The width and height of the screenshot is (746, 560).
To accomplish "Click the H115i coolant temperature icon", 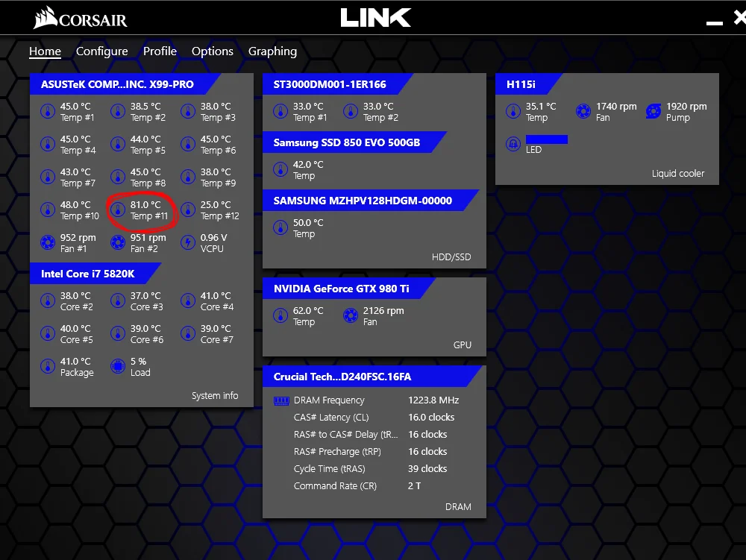I will coord(513,111).
